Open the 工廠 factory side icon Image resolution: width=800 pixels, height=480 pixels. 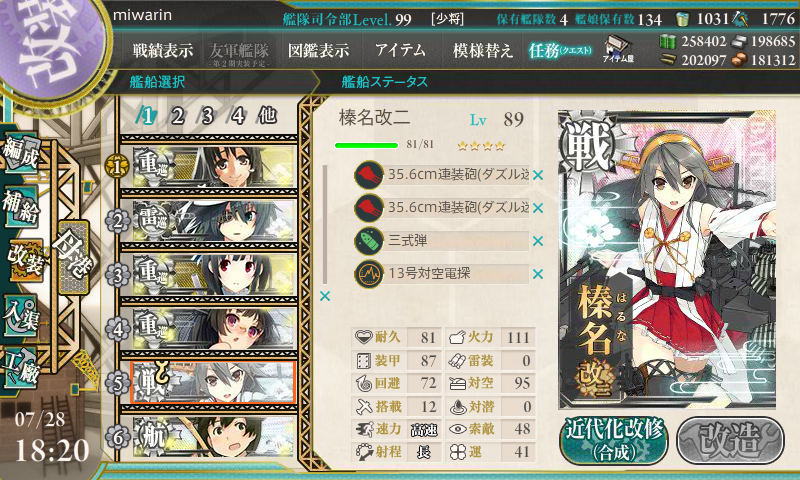pyautogui.click(x=21, y=368)
